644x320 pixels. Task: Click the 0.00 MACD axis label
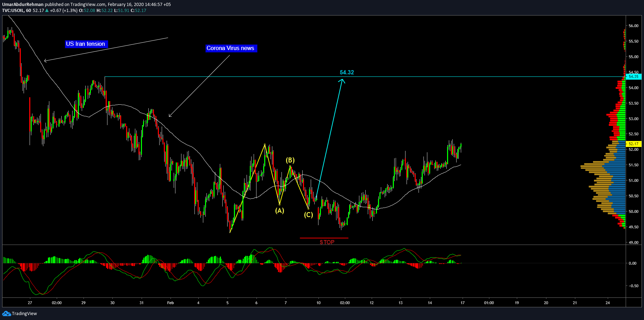633,263
